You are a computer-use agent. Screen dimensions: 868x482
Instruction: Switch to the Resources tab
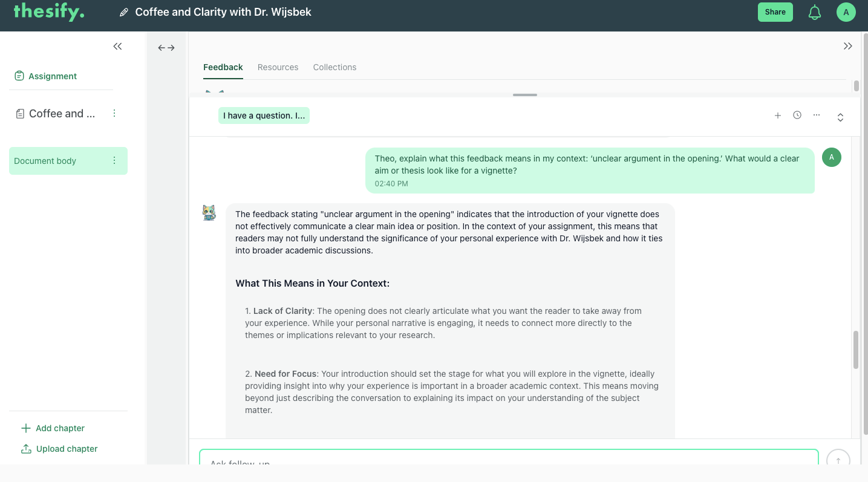click(278, 67)
